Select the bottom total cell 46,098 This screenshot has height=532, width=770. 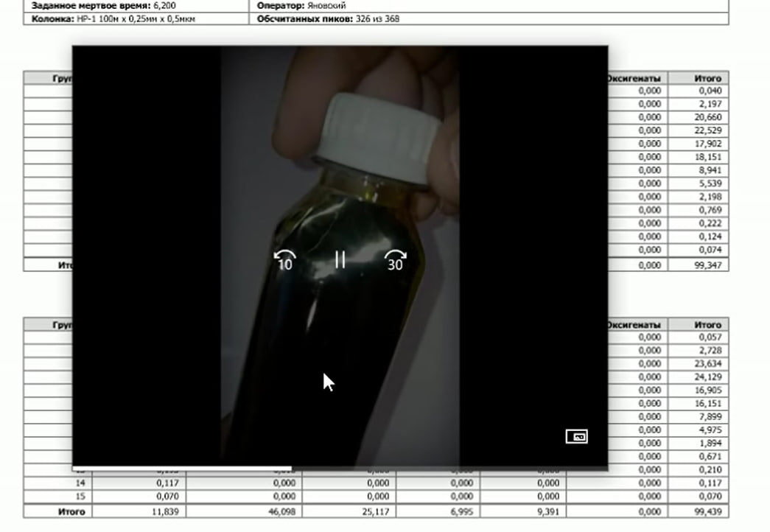pyautogui.click(x=244, y=511)
